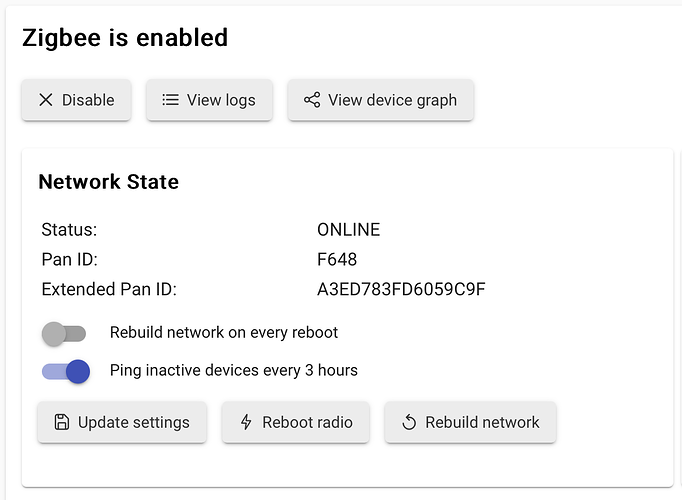Click the list icon beside View logs
Screen dimensions: 682x500
point(170,100)
